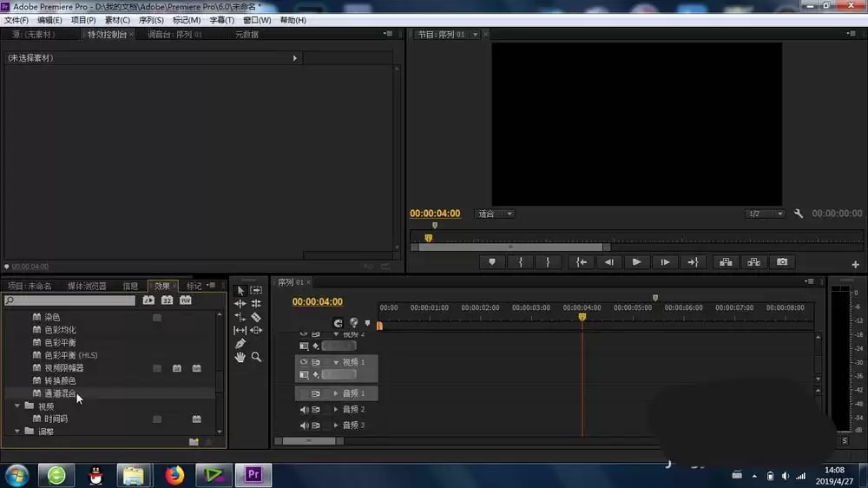Toggle snap magnet in timeline
The height and width of the screenshot is (488, 868).
coord(339,323)
